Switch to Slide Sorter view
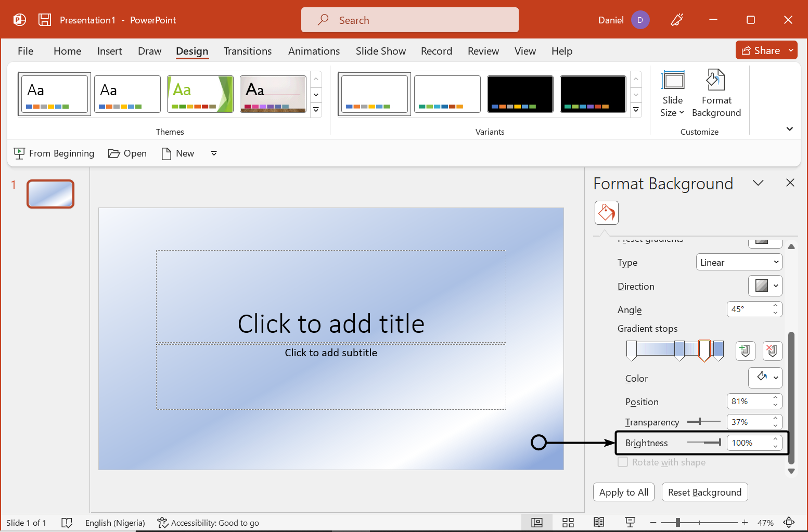Viewport: 808px width, 532px height. 568,523
